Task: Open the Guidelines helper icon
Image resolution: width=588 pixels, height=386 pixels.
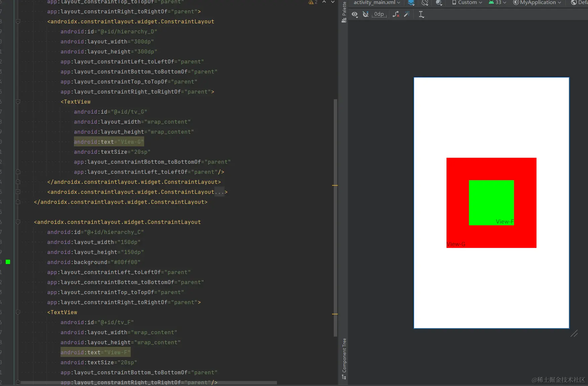Action: pyautogui.click(x=421, y=14)
